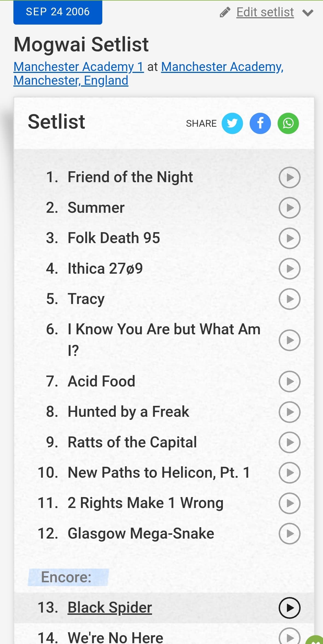Play Folk Death 95 track
This screenshot has height=644, width=323.
tap(289, 238)
